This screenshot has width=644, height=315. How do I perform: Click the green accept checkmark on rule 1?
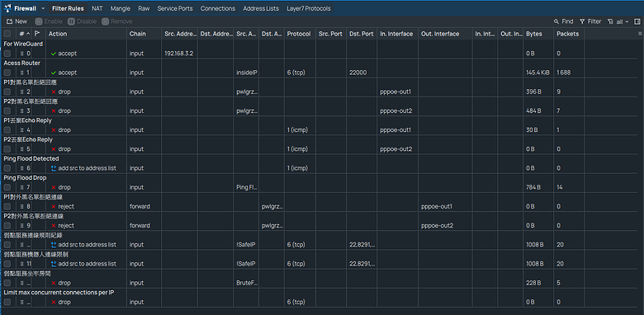tap(54, 73)
